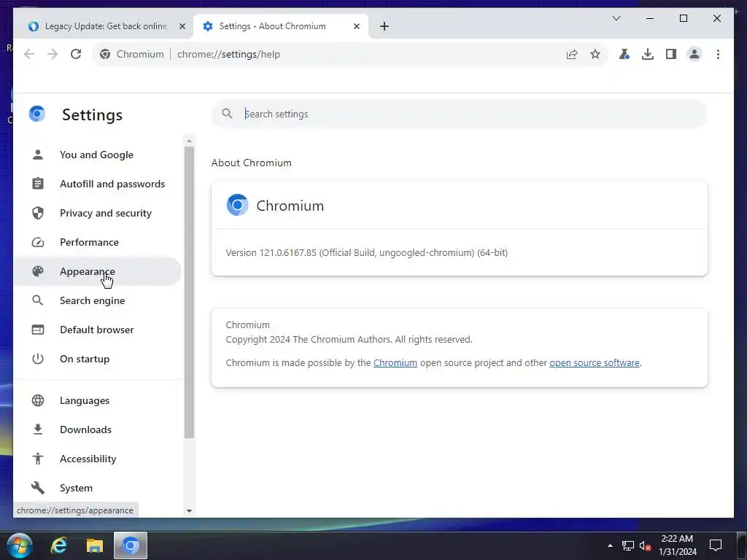
Task: Open the network tray icon
Action: (x=628, y=545)
